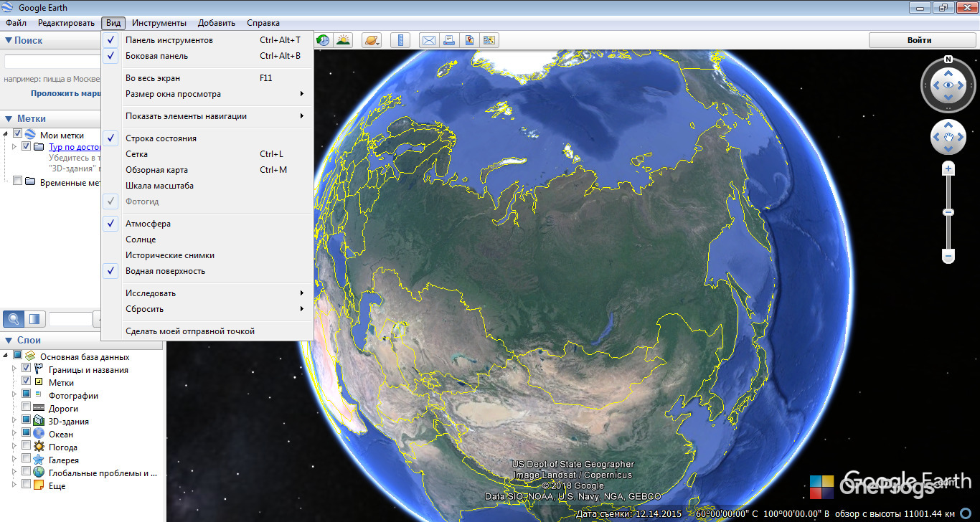The height and width of the screenshot is (522, 980).
Task: Open the Справка menu
Action: pos(263,23)
